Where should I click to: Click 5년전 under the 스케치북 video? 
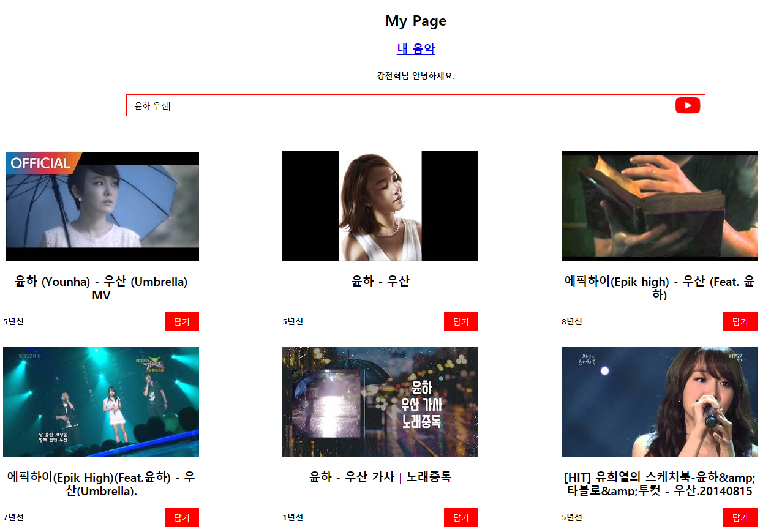(x=572, y=517)
